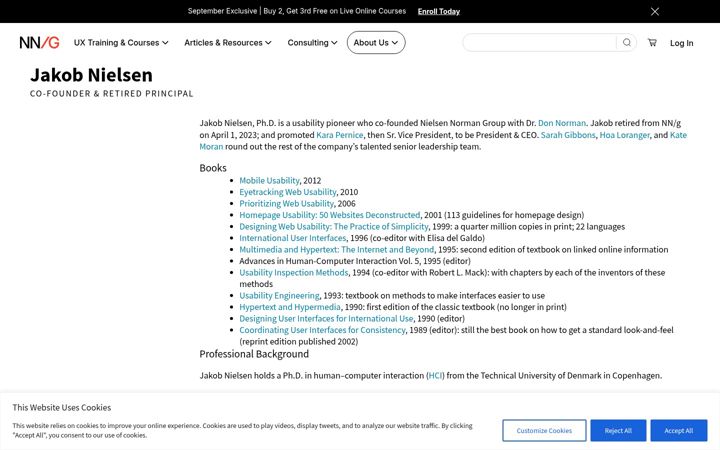Open the Mobile Usability book link
The height and width of the screenshot is (450, 720).
click(x=269, y=180)
